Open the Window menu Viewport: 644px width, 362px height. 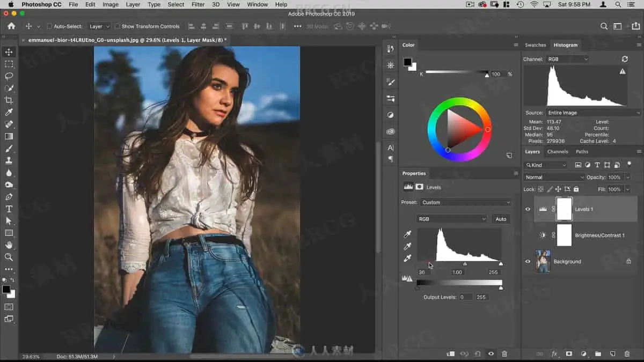pos(258,4)
